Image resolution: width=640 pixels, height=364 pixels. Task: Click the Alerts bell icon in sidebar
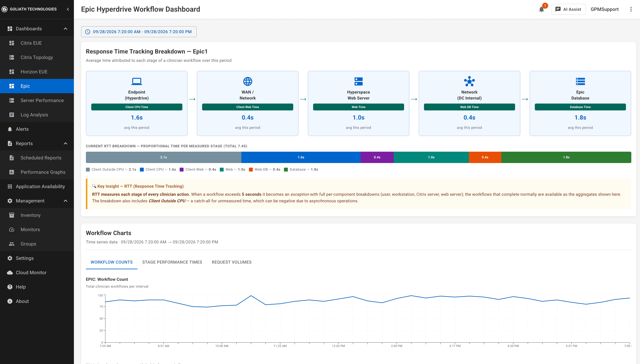10,129
